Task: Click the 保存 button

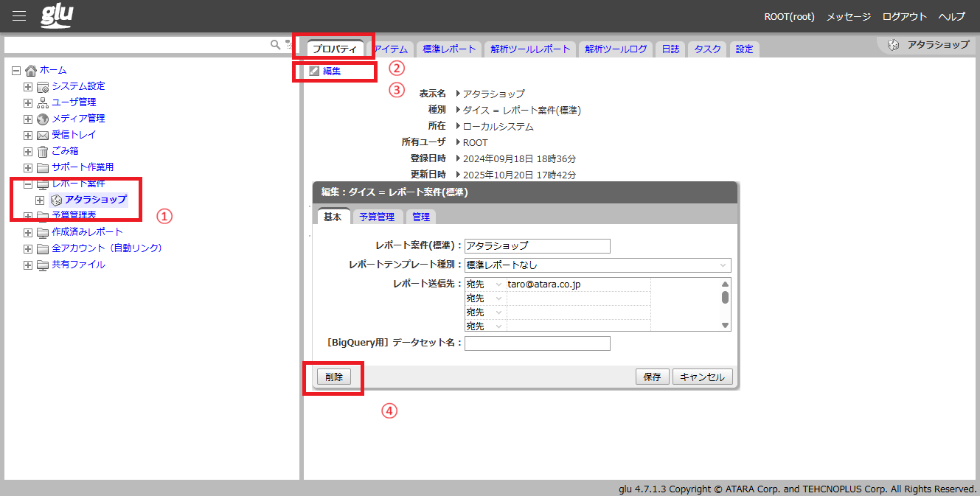Action: (x=652, y=377)
